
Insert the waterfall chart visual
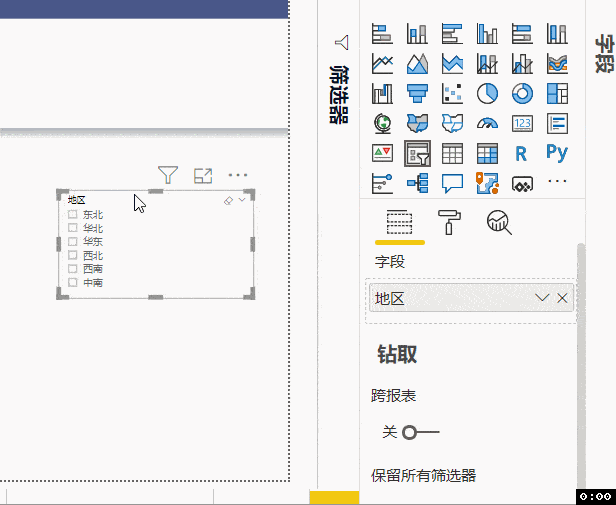(382, 94)
